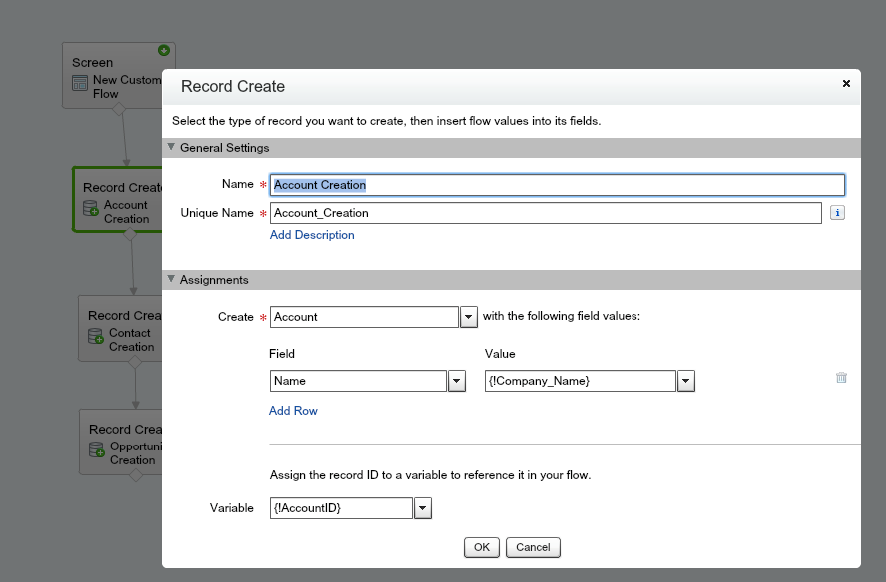Click into the Unique Name field
The width and height of the screenshot is (886, 582).
(545, 213)
